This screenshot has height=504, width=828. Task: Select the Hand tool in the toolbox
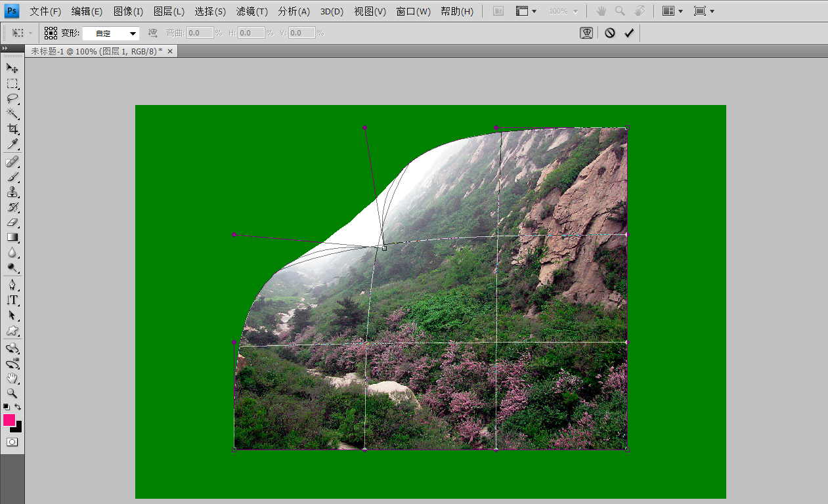12,379
